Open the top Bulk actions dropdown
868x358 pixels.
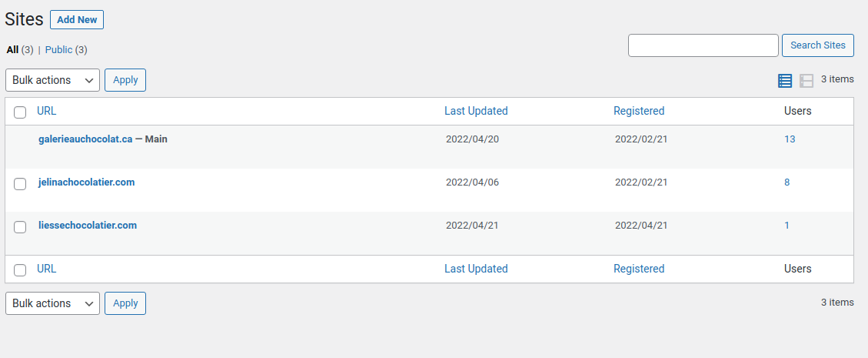tap(52, 80)
